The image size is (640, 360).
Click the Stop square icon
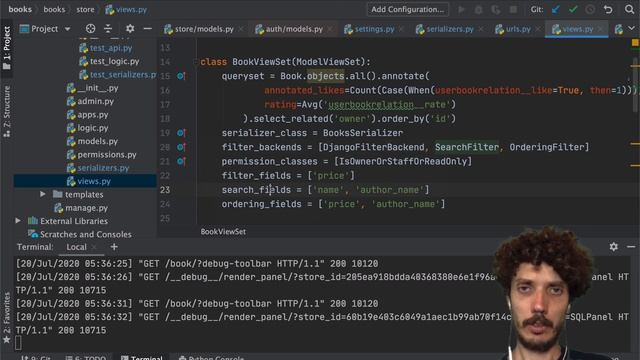[x=513, y=9]
